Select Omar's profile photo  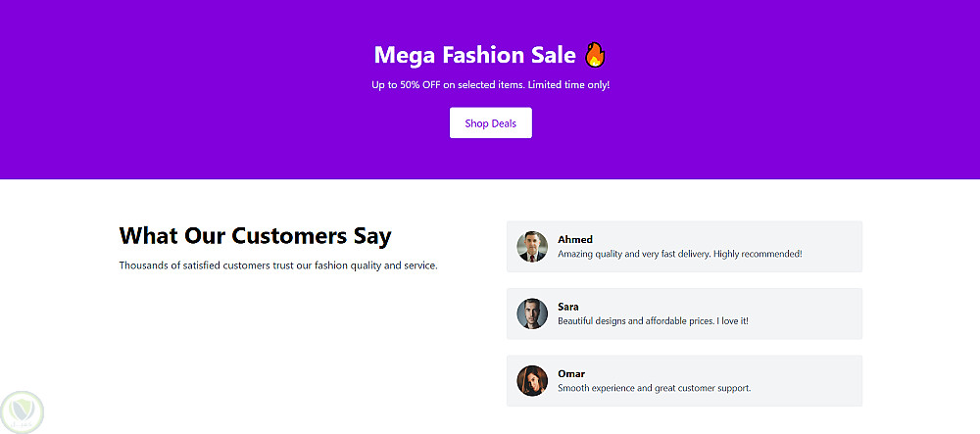pos(532,380)
